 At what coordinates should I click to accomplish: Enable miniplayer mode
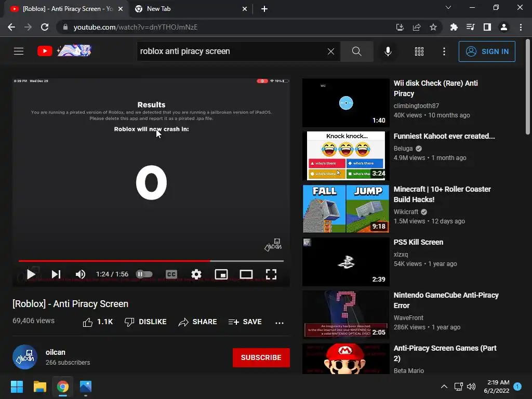pyautogui.click(x=221, y=274)
